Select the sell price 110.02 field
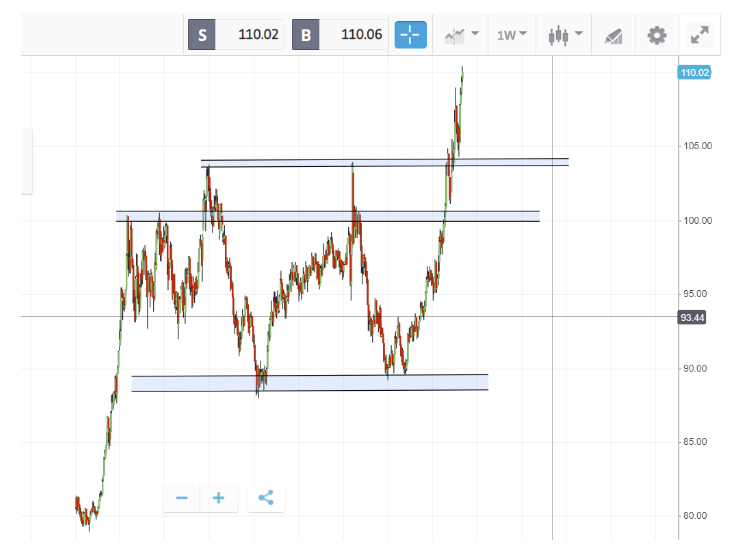 250,35
